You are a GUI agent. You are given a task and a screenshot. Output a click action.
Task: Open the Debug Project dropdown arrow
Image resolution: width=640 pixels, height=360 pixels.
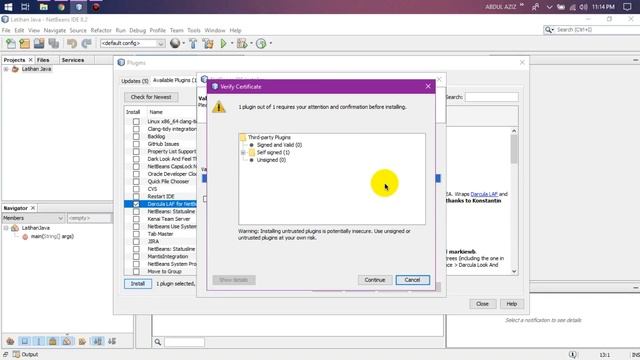point(251,43)
